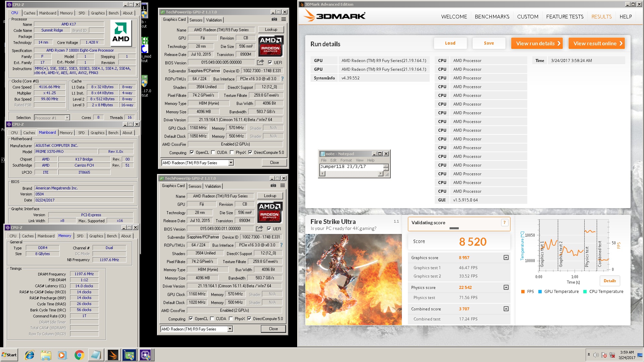Viewport: 644px width, 362px height.
Task: Toggle CUDA checkbox in upper GPU-Z window
Action: point(213,152)
